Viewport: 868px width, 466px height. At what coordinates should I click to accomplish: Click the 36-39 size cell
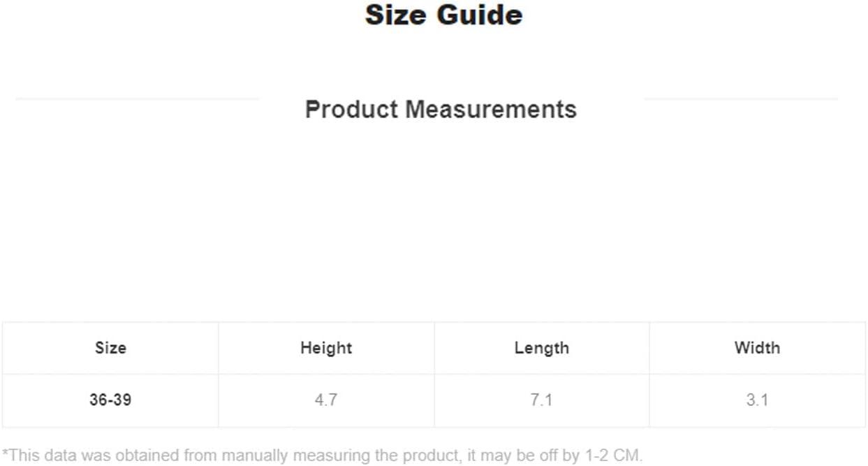[110, 400]
